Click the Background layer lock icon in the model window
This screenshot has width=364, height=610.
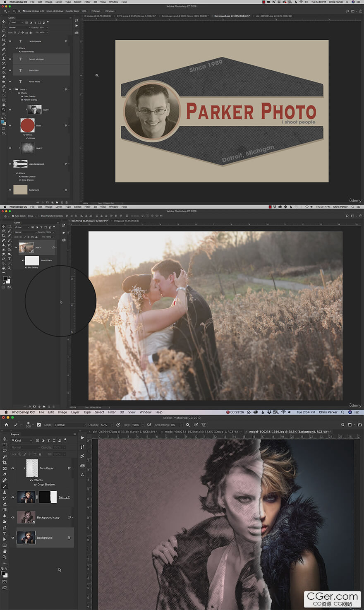pos(69,538)
